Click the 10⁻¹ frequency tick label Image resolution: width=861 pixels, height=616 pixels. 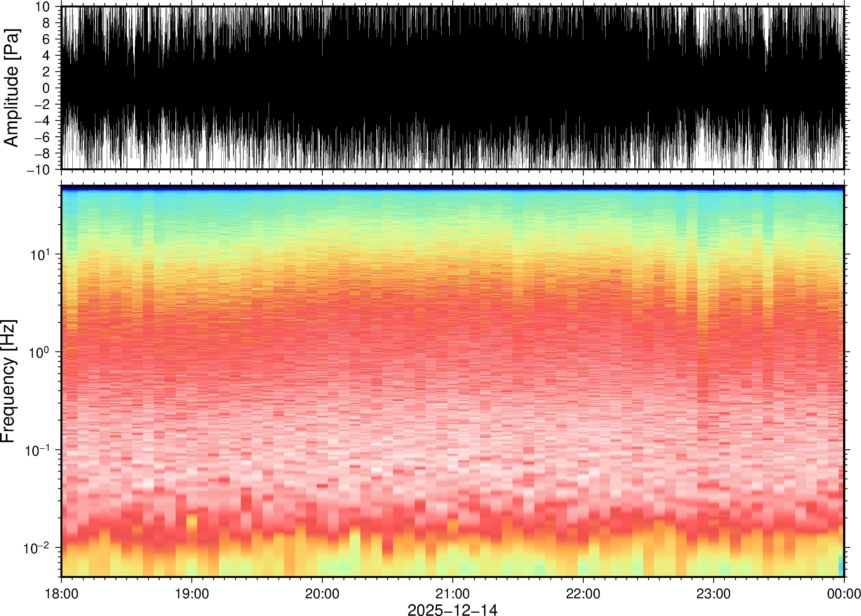click(37, 450)
